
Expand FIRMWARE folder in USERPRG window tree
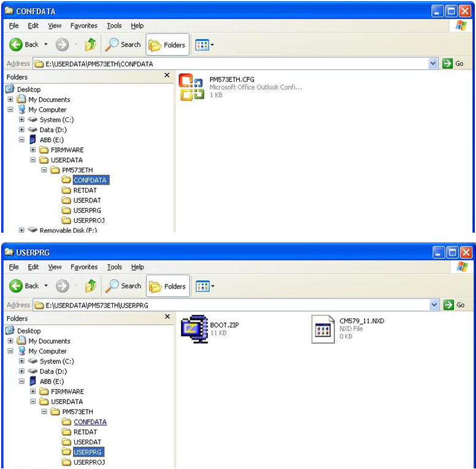coord(33,392)
